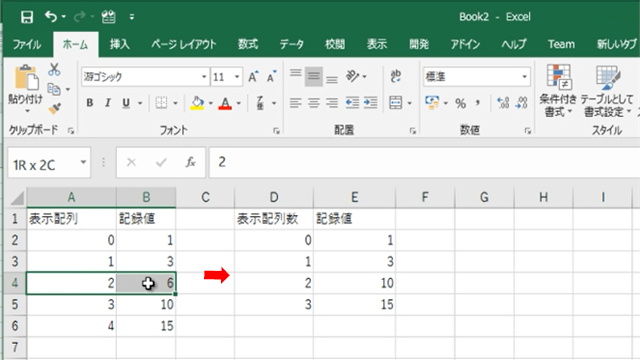640x360 pixels.
Task: Expand the font color palette arrow
Action: coord(239,103)
